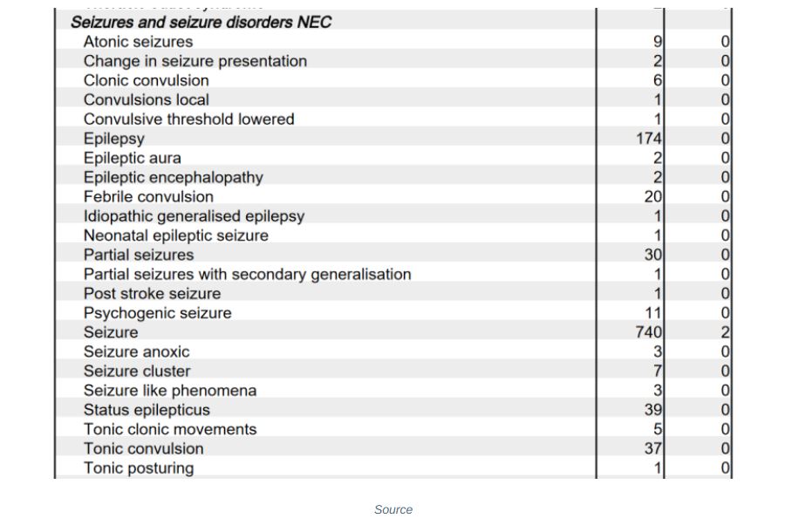
Task: Select the 'Psychogenic seizure' row label
Action: (x=157, y=313)
